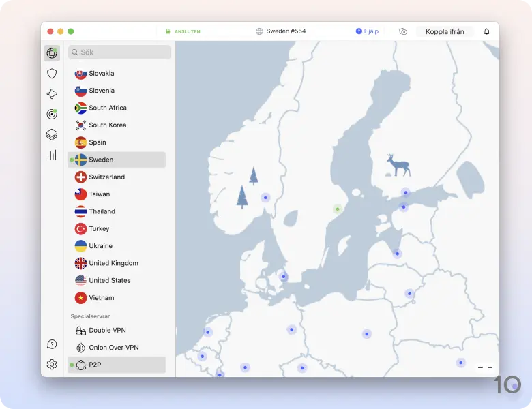Click the Onion Over VPN icon

click(x=80, y=348)
